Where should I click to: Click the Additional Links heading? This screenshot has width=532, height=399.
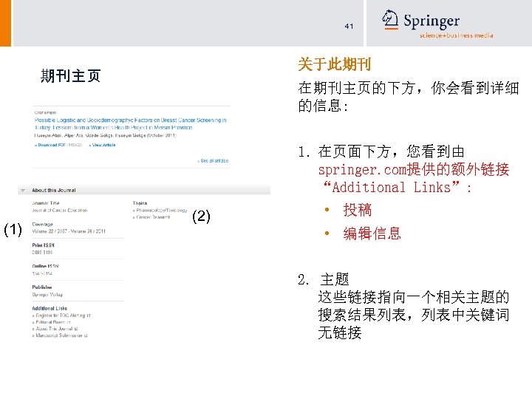pyautogui.click(x=50, y=308)
